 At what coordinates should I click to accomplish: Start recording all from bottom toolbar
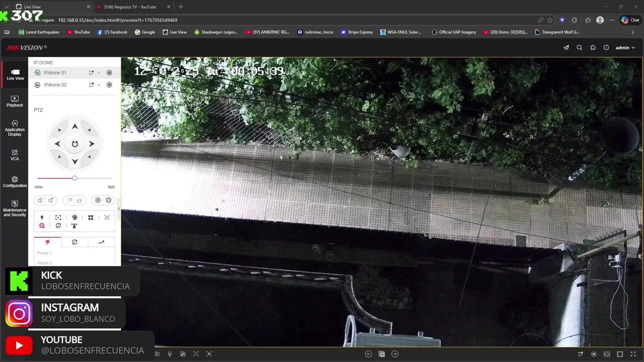point(594,354)
